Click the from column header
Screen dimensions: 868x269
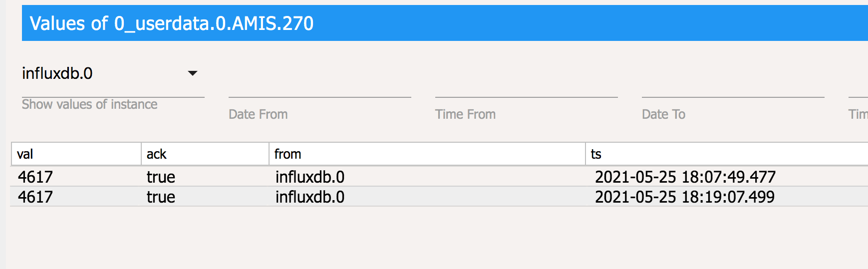pyautogui.click(x=288, y=154)
